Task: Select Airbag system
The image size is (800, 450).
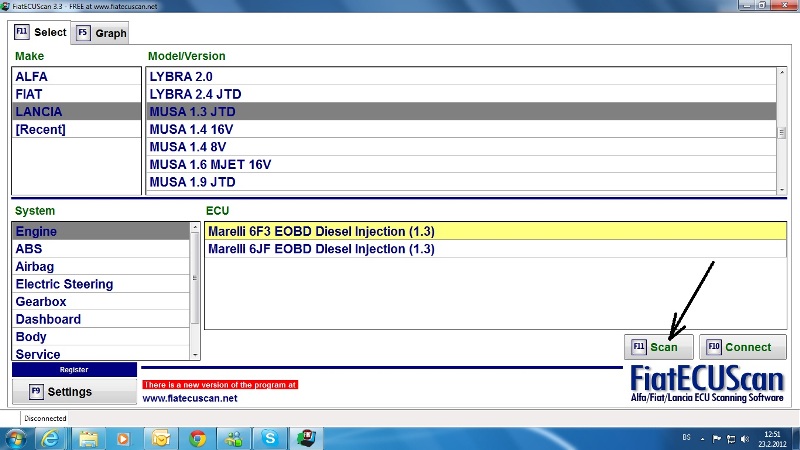Action: 101,266
